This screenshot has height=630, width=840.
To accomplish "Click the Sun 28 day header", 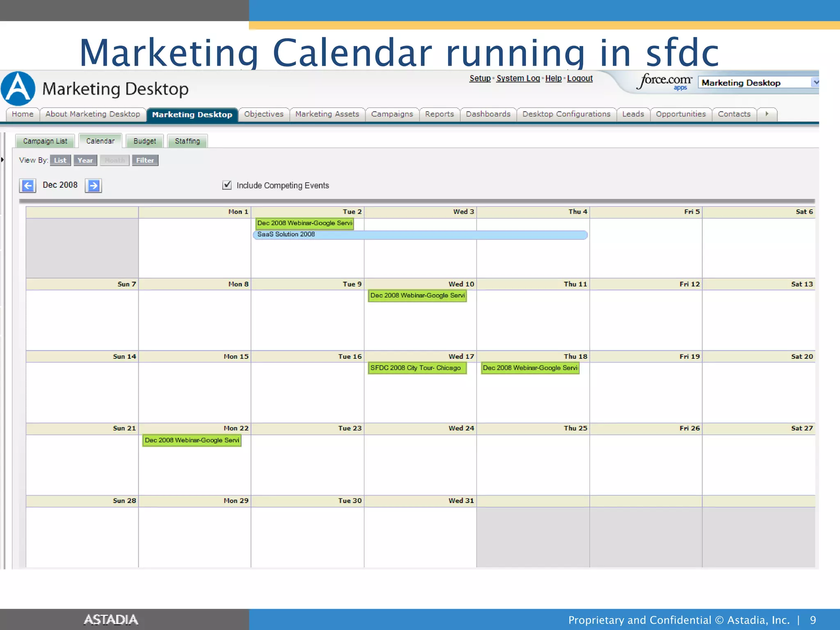I will point(82,501).
